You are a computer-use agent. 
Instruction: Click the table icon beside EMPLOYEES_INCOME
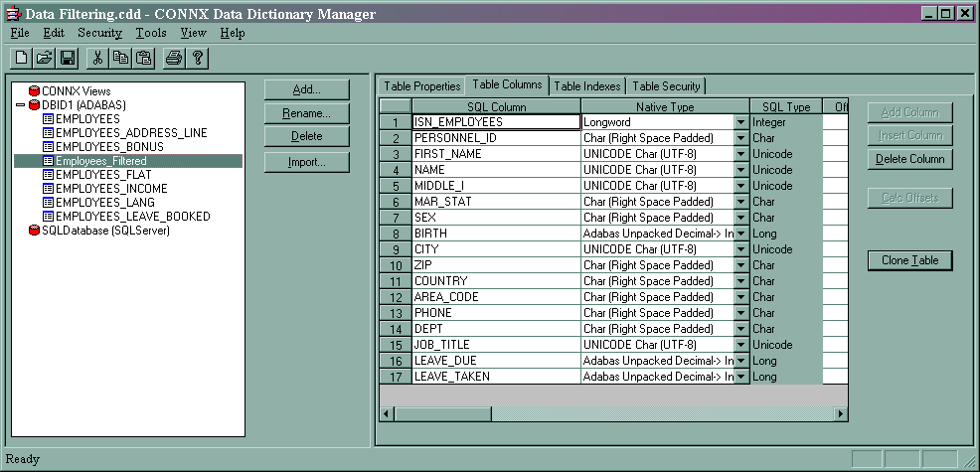(x=48, y=188)
